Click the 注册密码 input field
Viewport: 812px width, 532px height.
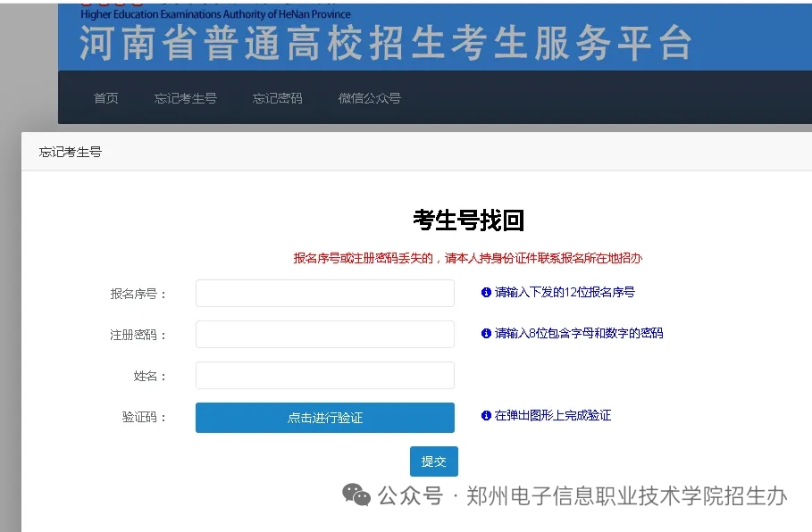click(x=325, y=335)
